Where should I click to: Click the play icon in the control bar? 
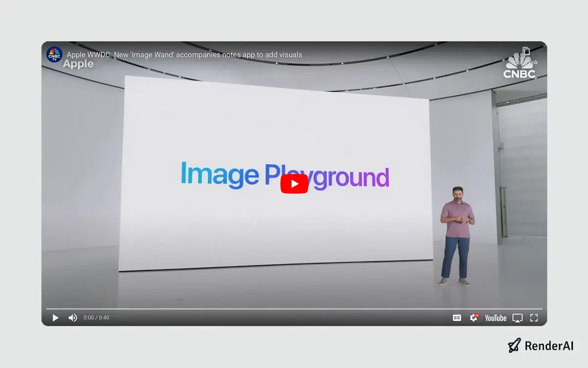[55, 317]
